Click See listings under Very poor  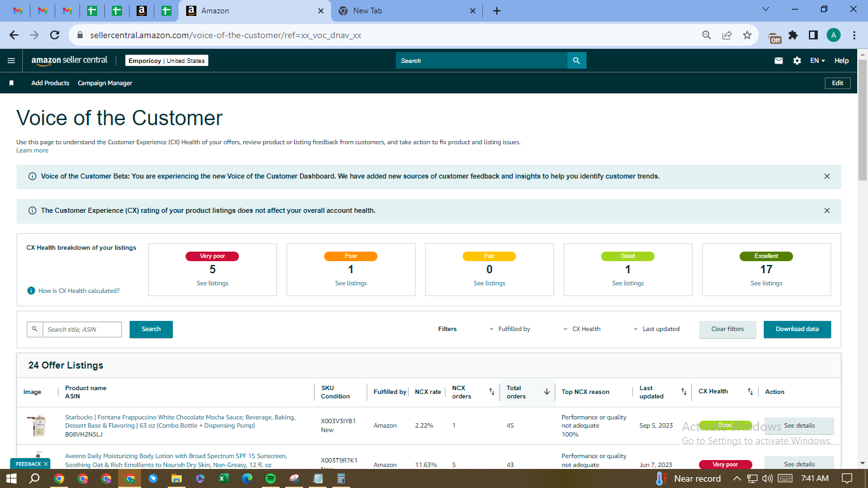[212, 283]
